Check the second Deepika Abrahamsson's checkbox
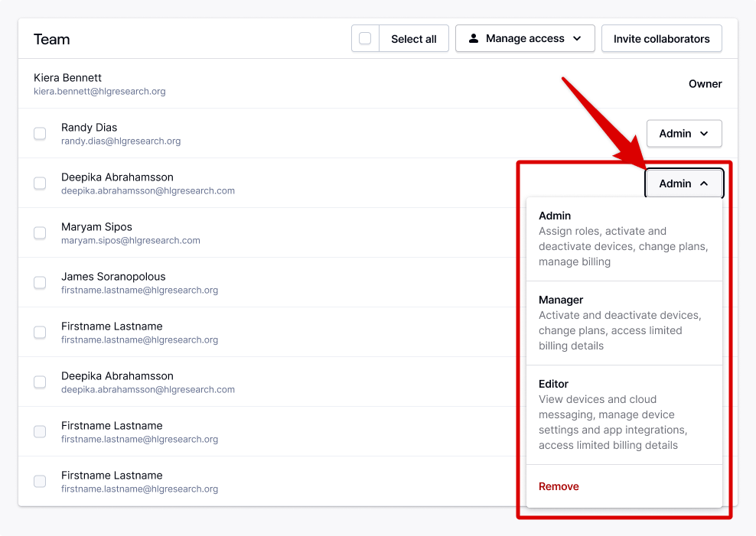 click(40, 382)
